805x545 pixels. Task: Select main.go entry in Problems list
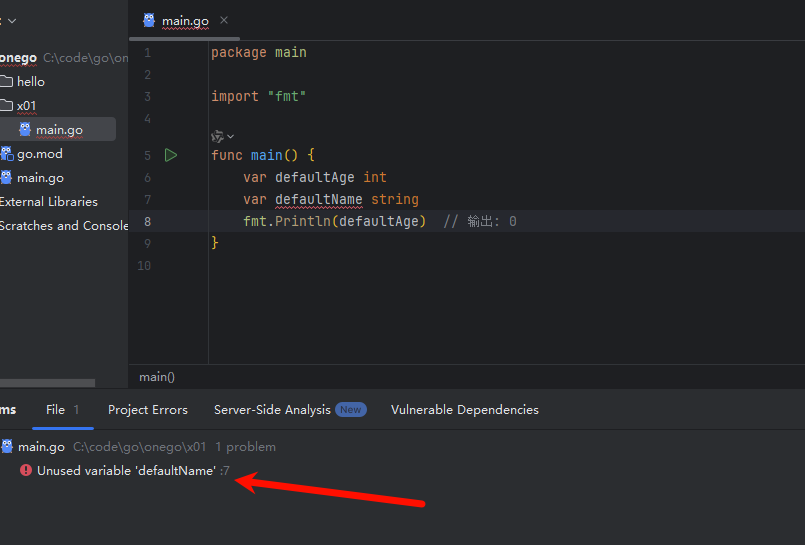(41, 447)
